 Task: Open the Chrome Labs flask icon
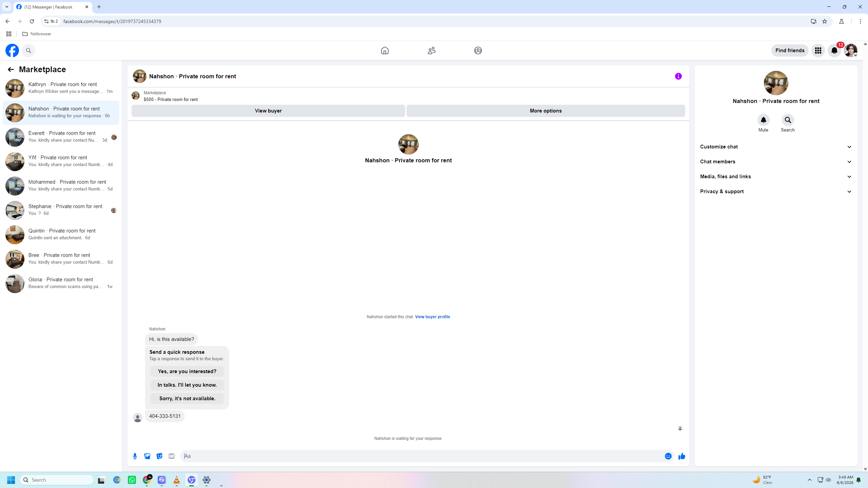coord(842,21)
